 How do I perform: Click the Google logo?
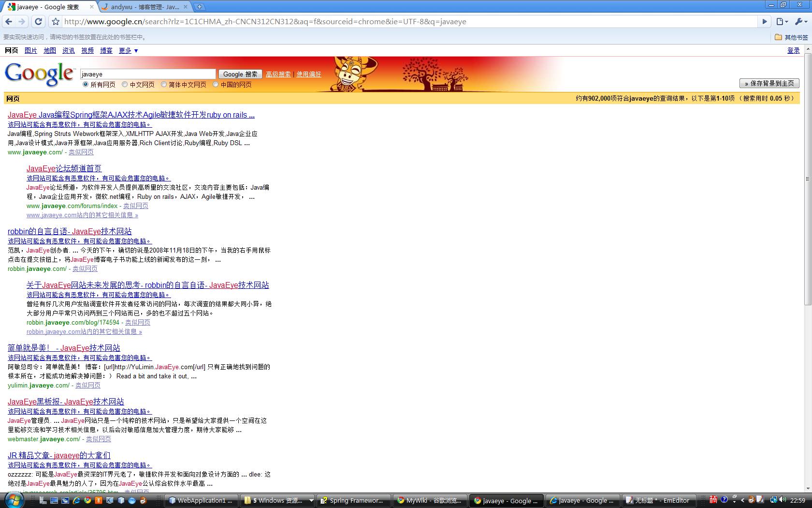[40, 74]
